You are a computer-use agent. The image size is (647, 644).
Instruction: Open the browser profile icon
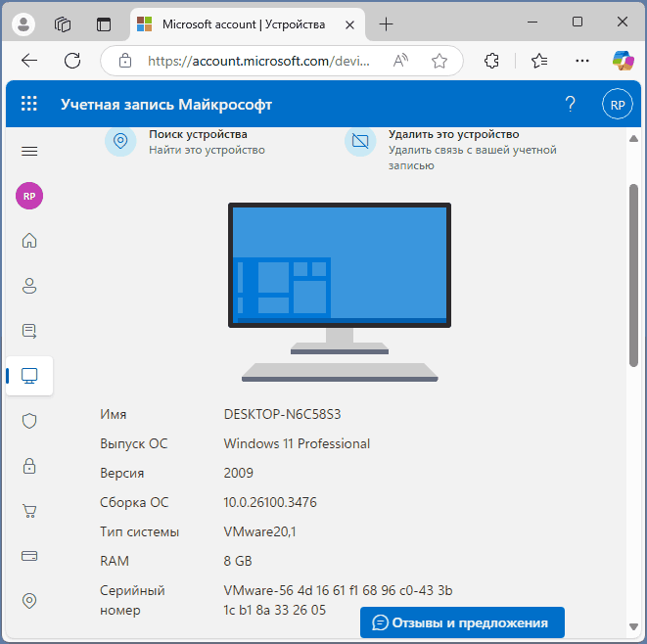coord(23,23)
